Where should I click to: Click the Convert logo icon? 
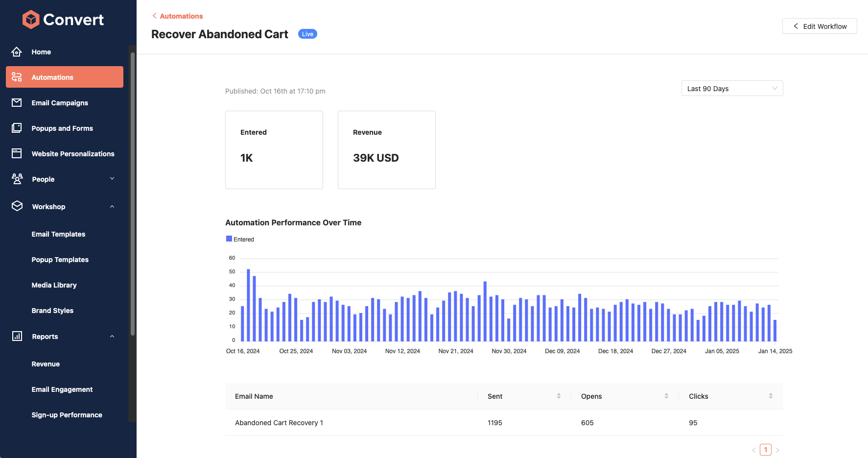click(x=31, y=20)
